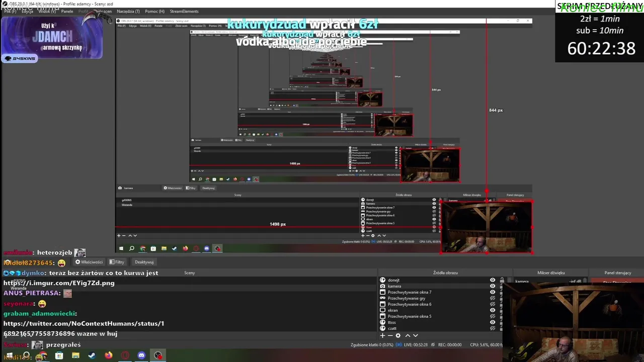Open the Zbiór scen menu

tap(102, 11)
